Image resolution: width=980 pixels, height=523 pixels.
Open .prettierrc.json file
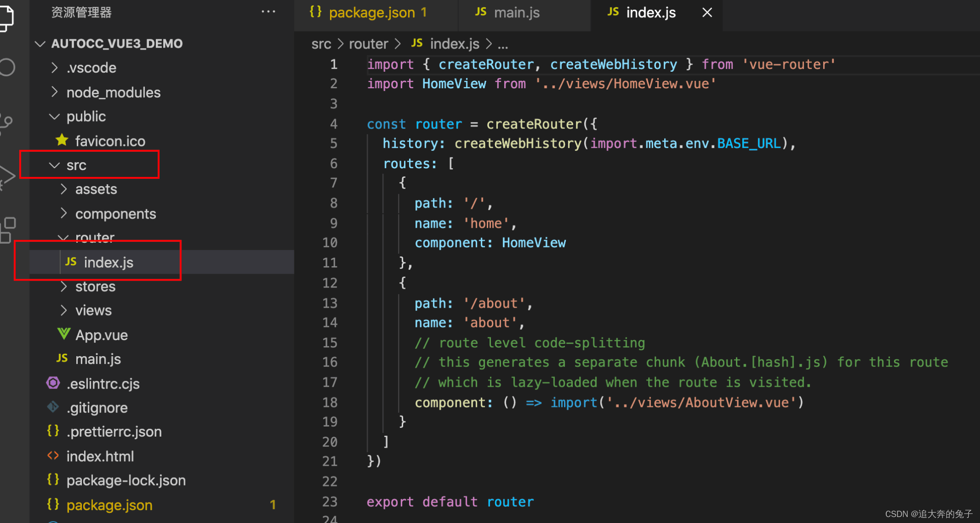(114, 432)
